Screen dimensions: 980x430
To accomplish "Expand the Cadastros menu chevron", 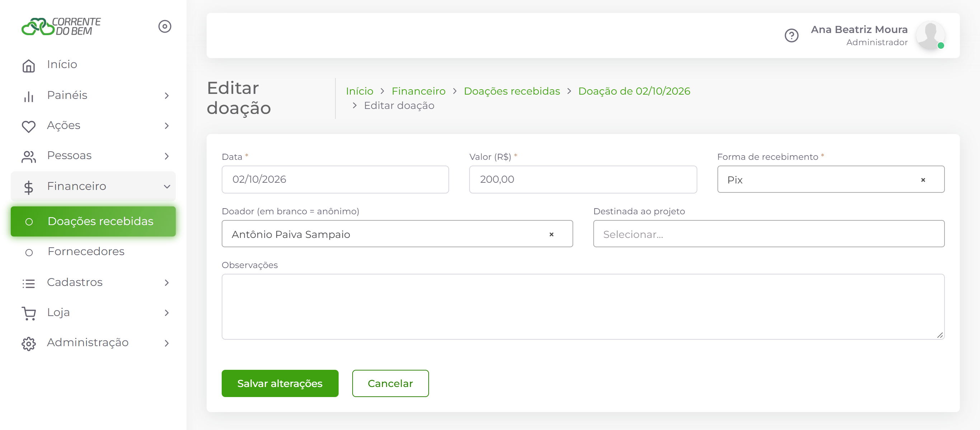I will [167, 282].
